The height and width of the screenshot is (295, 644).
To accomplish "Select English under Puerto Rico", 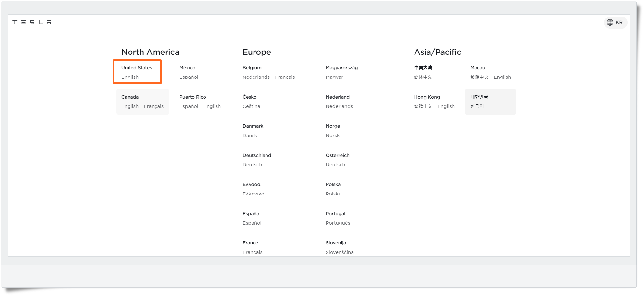I will [212, 106].
